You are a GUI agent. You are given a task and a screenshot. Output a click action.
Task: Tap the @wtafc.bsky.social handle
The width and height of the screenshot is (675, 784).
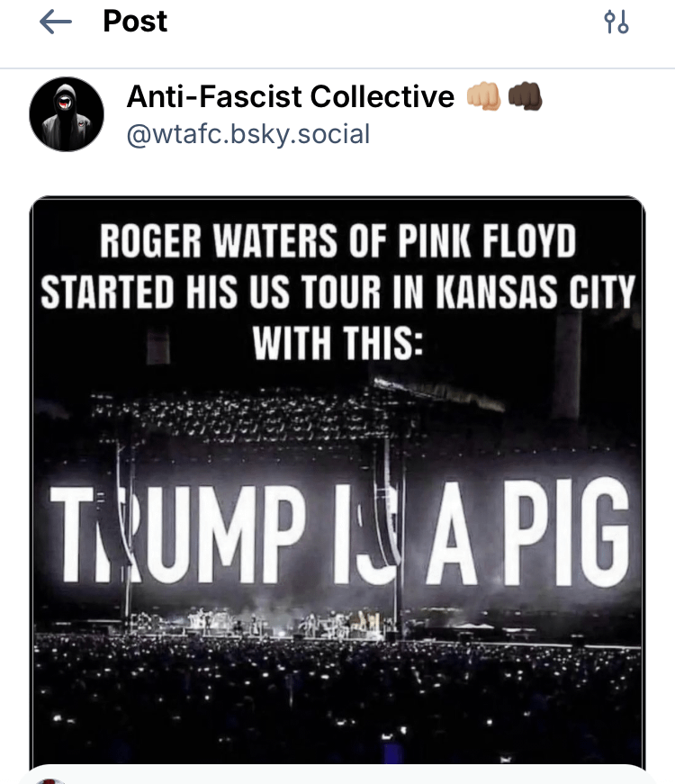click(x=248, y=135)
